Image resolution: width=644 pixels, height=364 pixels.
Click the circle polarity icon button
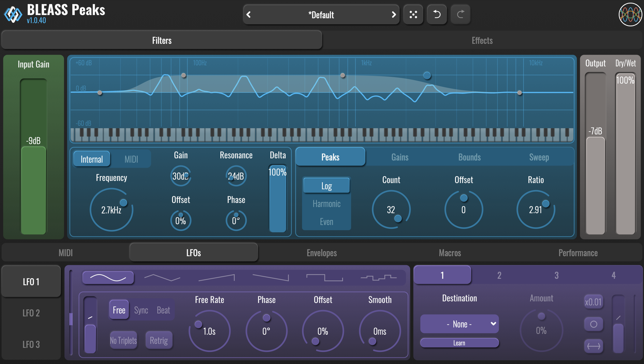(x=594, y=324)
